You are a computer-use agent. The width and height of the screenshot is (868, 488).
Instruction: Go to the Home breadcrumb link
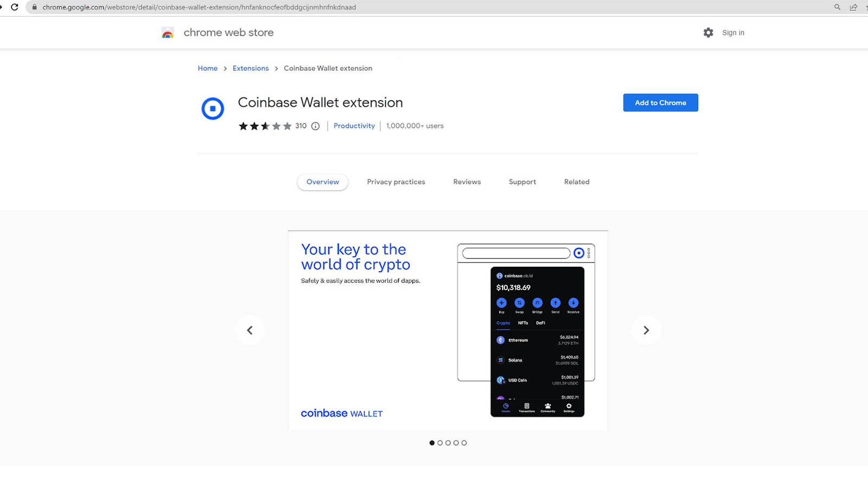(208, 68)
